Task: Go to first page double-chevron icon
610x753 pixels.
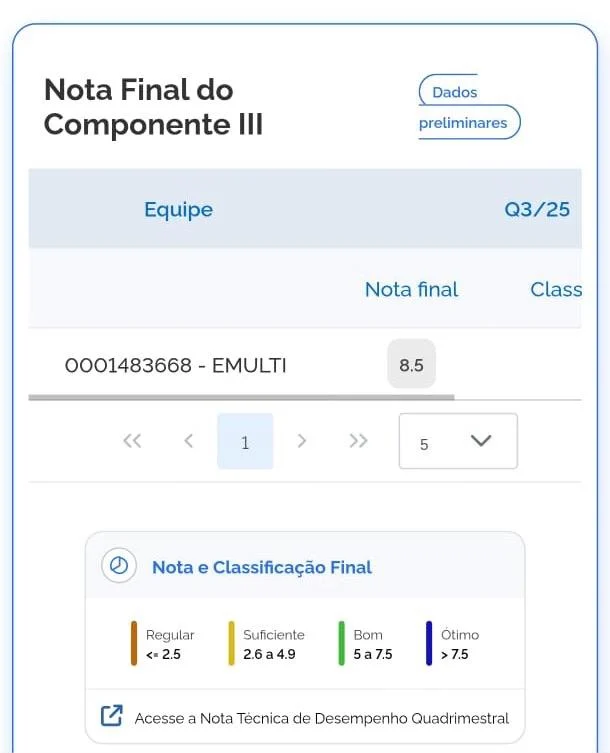Action: pyautogui.click(x=132, y=441)
